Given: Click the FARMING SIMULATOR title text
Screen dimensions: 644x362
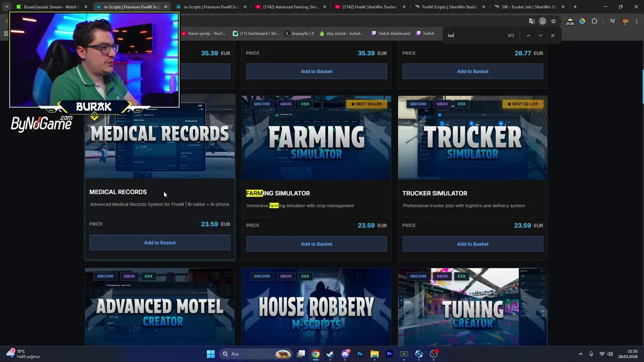Looking at the screenshot, I should pyautogui.click(x=278, y=193).
